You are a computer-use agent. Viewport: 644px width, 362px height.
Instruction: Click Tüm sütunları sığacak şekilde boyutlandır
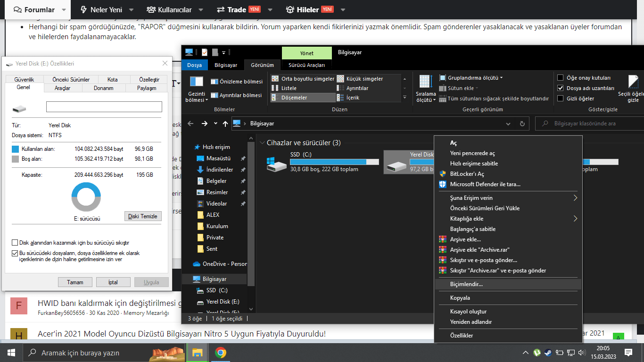pos(494,99)
